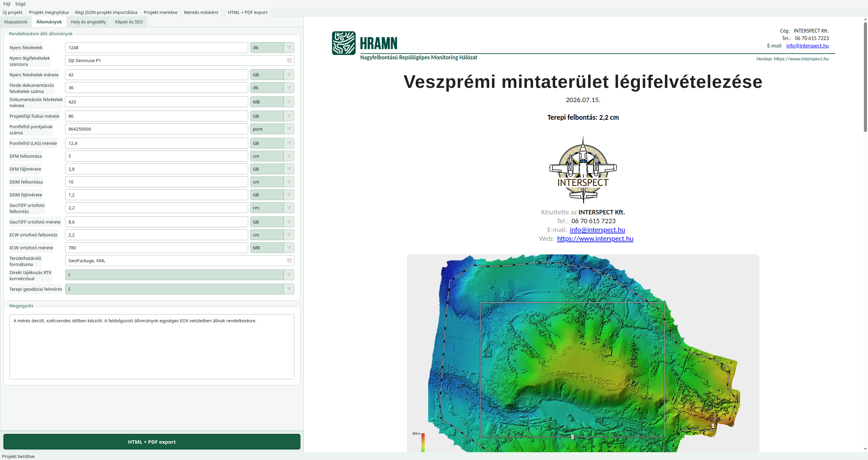Click the HRAMN logo in preview
Image resolution: width=868 pixels, height=460 pixels.
(x=364, y=43)
